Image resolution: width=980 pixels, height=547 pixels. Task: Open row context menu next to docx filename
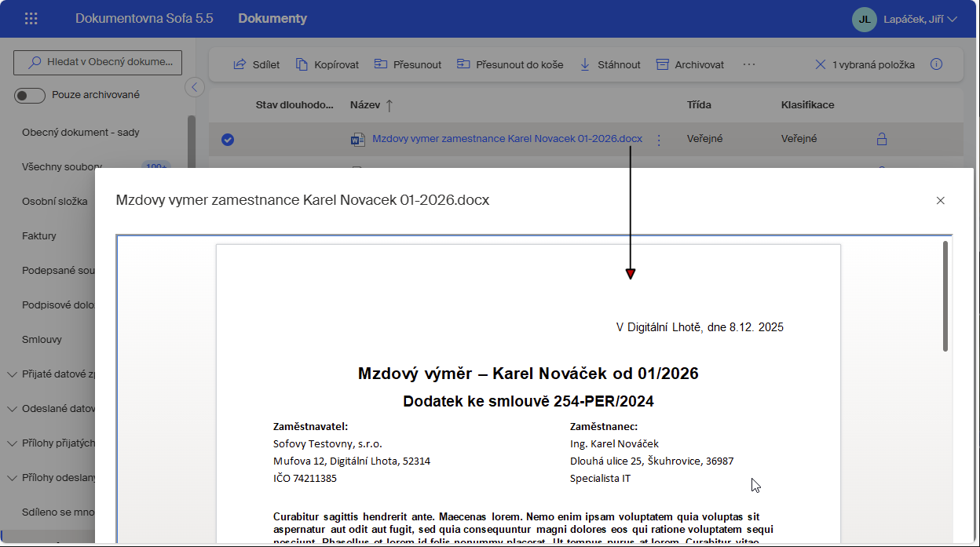(x=659, y=140)
